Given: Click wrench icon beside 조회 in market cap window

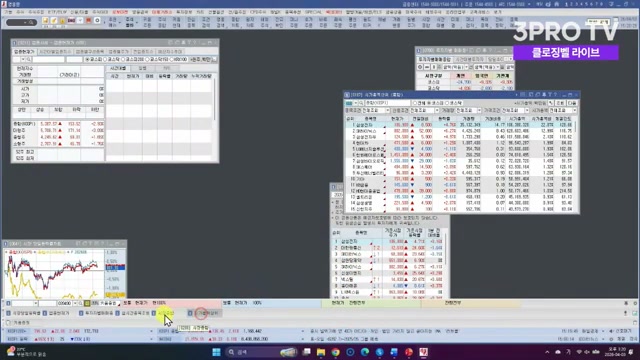Looking at the screenshot, I should pos(551,103).
